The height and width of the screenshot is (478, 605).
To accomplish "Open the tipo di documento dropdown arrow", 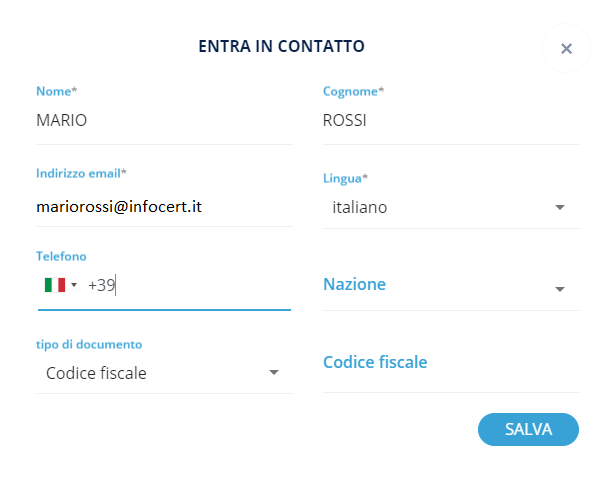I will (273, 373).
